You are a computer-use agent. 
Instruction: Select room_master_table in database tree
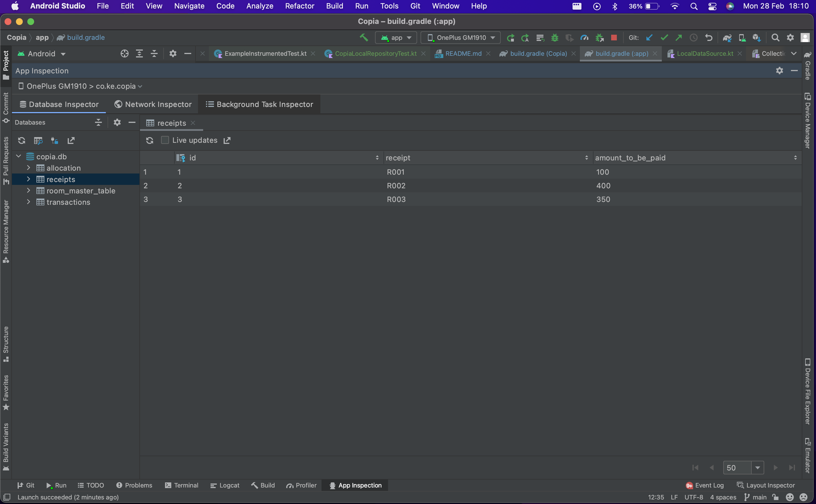click(81, 191)
